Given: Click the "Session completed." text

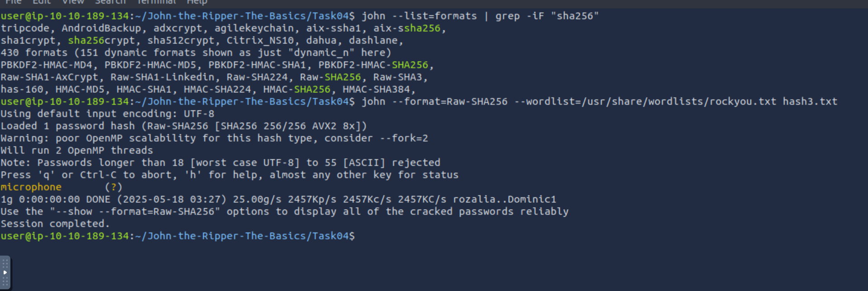Looking at the screenshot, I should 55,224.
